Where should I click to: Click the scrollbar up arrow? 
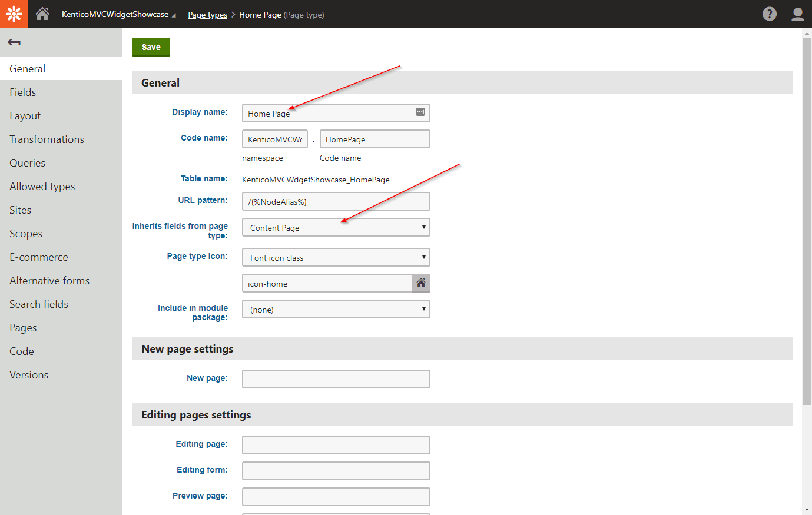[x=807, y=34]
